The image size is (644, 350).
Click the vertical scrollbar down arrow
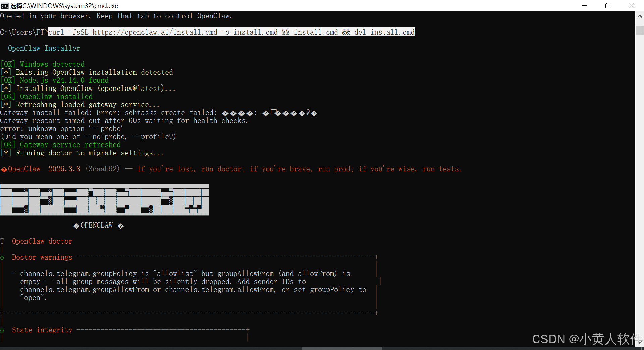pos(640,343)
